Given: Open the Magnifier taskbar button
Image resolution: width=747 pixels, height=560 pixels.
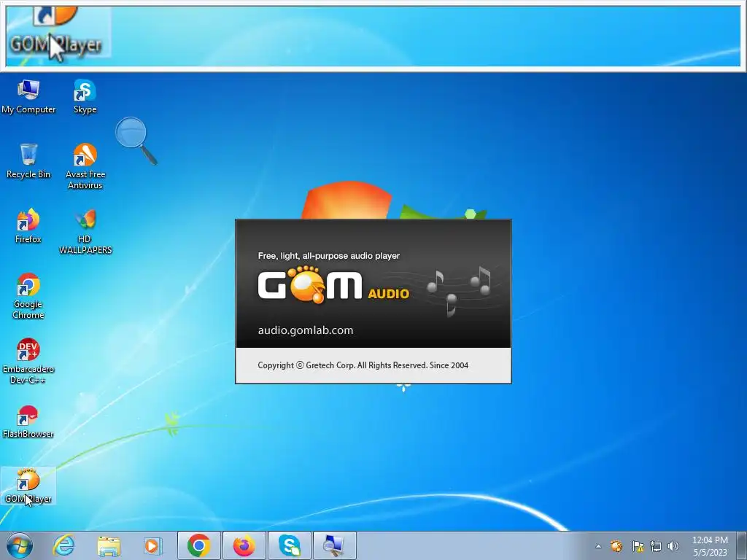Looking at the screenshot, I should [334, 545].
